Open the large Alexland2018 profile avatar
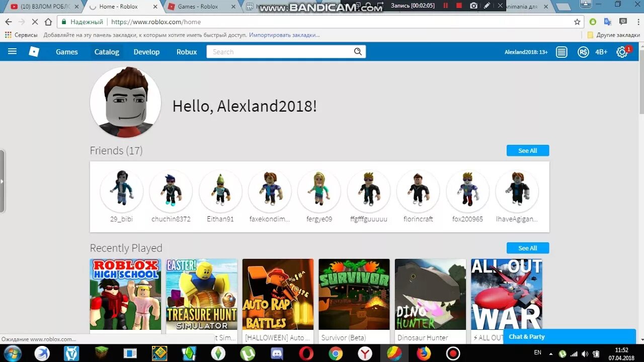This screenshot has width=644, height=362. 125,102
